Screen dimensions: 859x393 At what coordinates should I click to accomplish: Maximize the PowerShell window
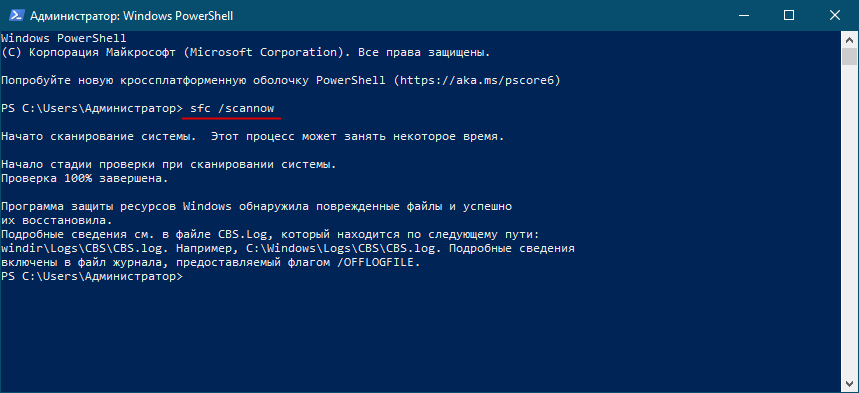(x=788, y=15)
